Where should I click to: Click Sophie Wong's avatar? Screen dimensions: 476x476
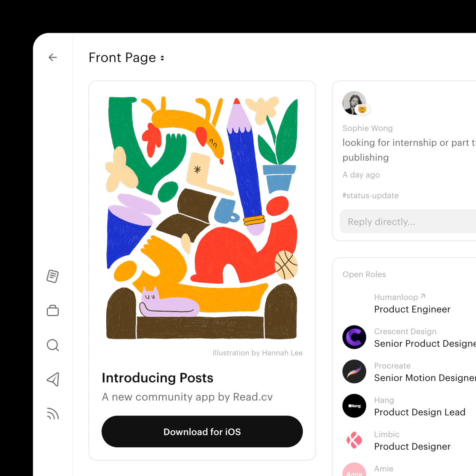[x=354, y=103]
